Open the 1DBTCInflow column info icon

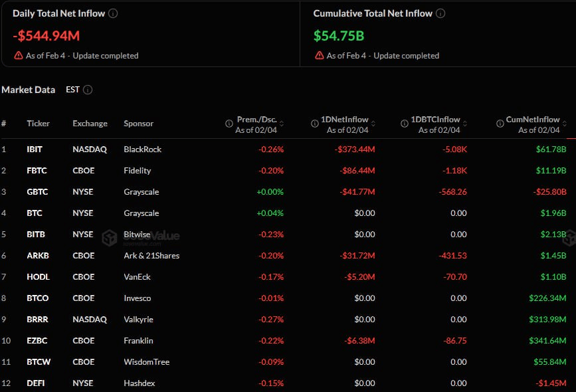pyautogui.click(x=403, y=124)
